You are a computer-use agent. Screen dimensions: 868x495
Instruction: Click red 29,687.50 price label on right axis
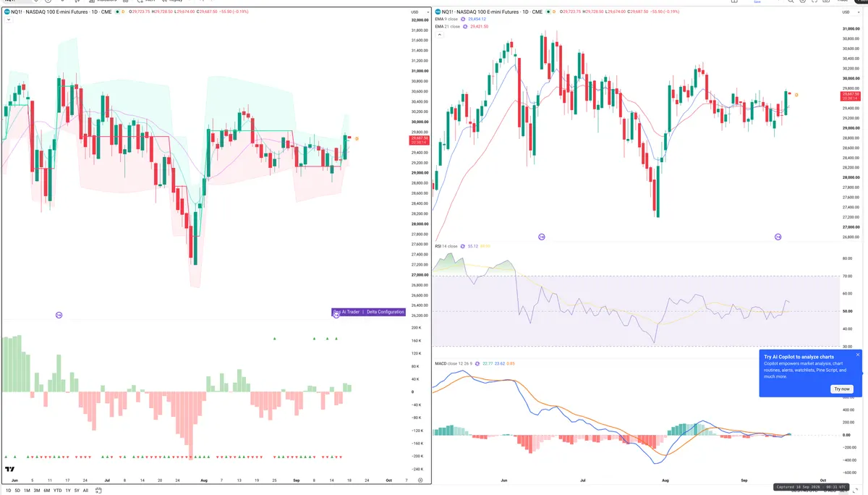(x=849, y=96)
